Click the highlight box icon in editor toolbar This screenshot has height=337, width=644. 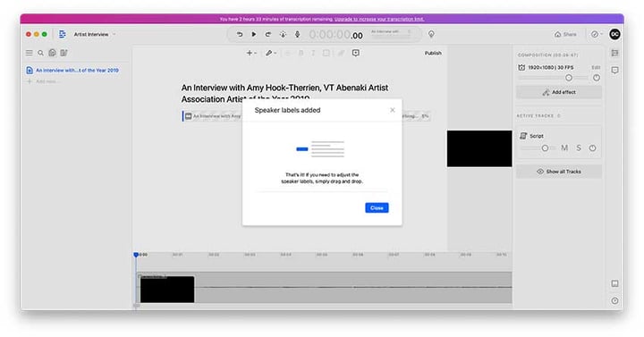[326, 53]
